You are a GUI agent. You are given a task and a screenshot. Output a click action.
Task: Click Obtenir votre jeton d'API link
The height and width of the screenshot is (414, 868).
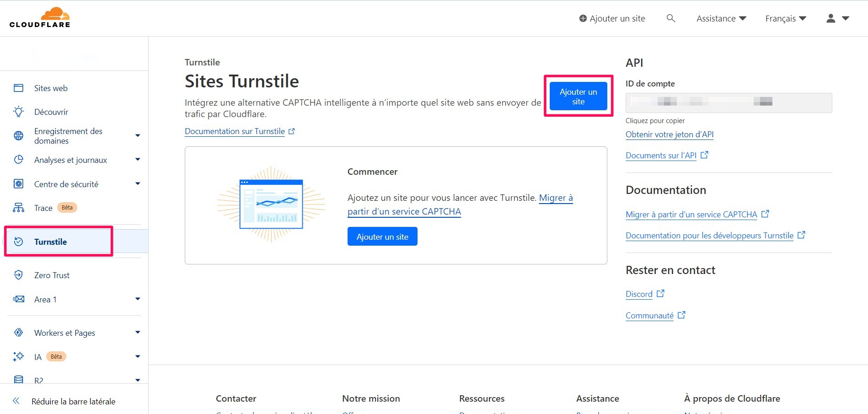coord(670,134)
